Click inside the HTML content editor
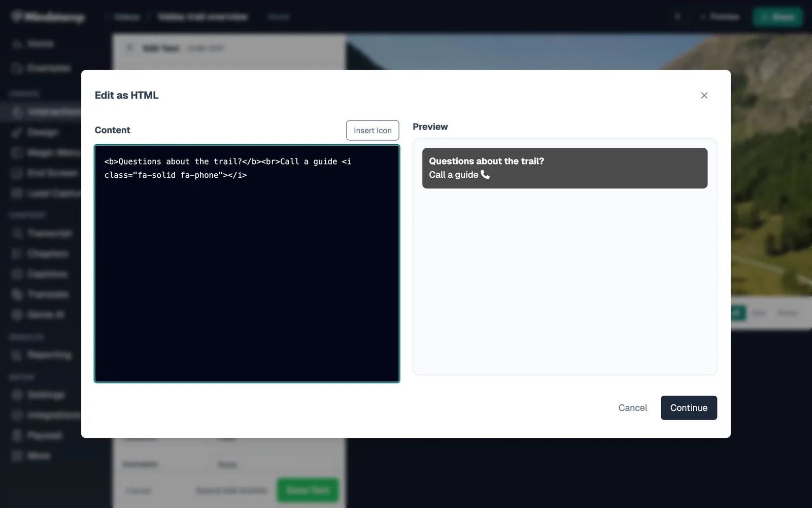The width and height of the screenshot is (812, 508). pyautogui.click(x=247, y=264)
